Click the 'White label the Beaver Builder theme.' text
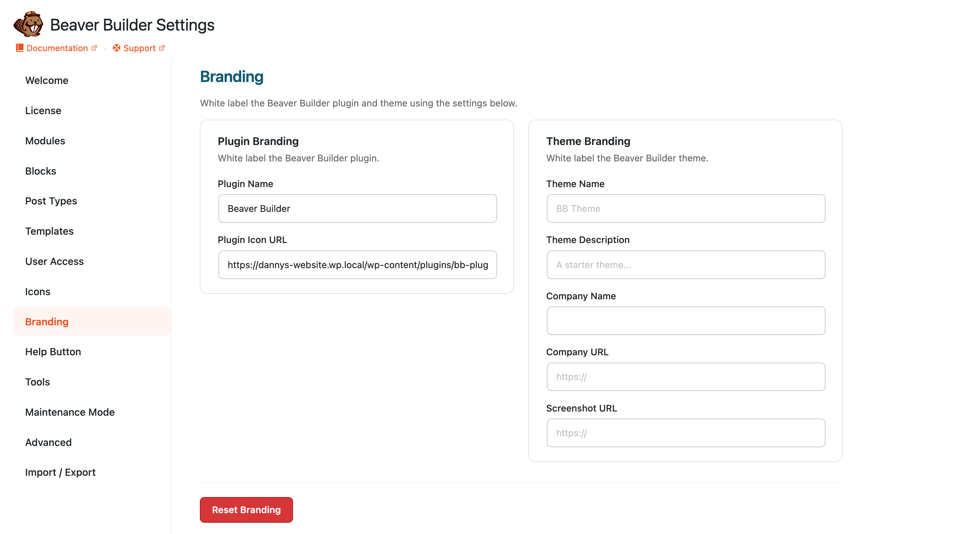 (x=627, y=158)
